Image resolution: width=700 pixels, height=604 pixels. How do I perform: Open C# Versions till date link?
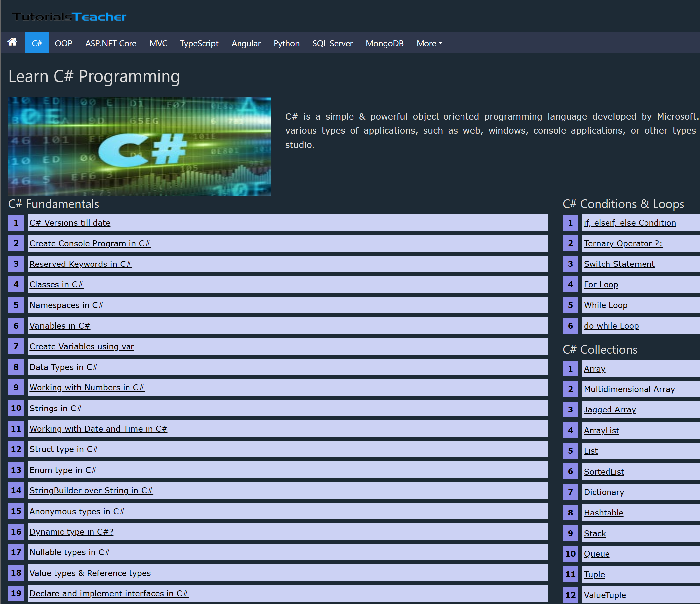70,223
